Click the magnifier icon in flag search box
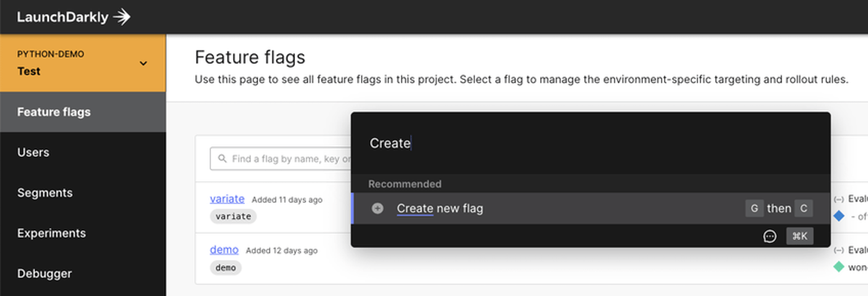The image size is (868, 296). (223, 159)
